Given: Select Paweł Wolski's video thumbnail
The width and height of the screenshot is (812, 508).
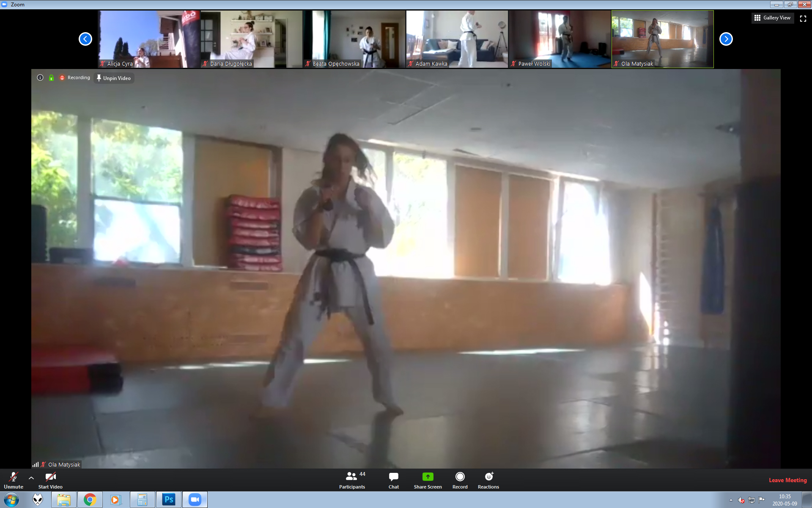Looking at the screenshot, I should 560,39.
